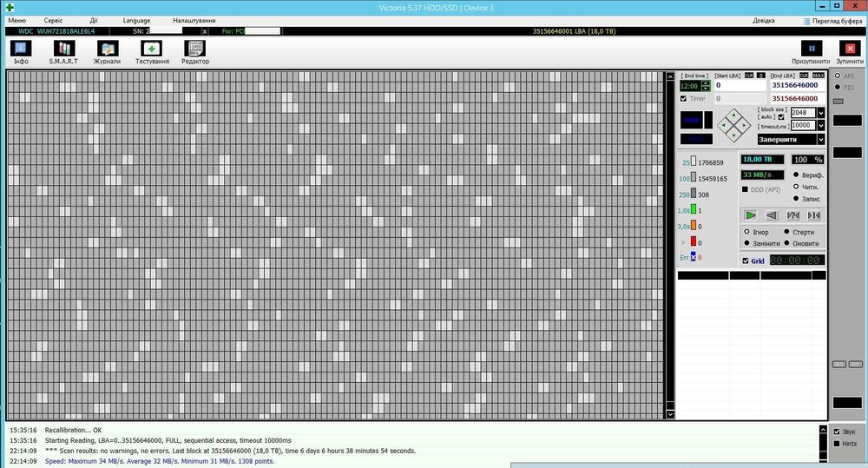This screenshot has height=468, width=868.
Task: Expand the Завершити end-action dropdown
Action: pos(821,140)
